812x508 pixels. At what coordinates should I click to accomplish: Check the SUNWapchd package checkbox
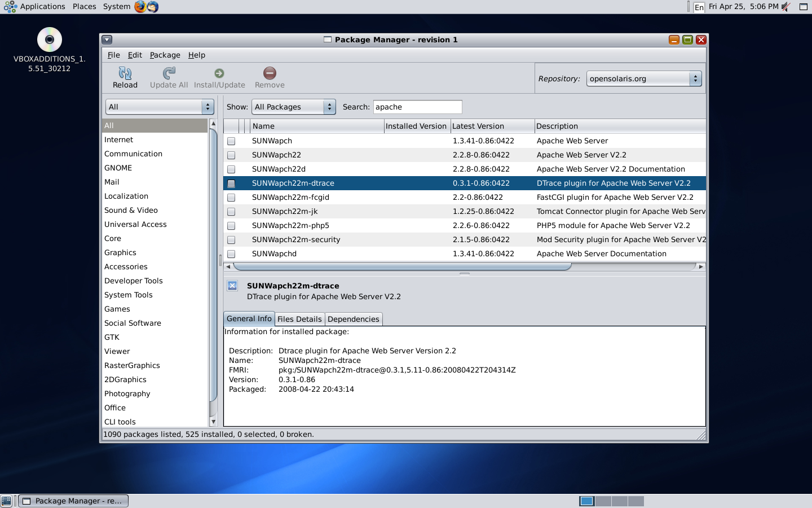pos(231,254)
